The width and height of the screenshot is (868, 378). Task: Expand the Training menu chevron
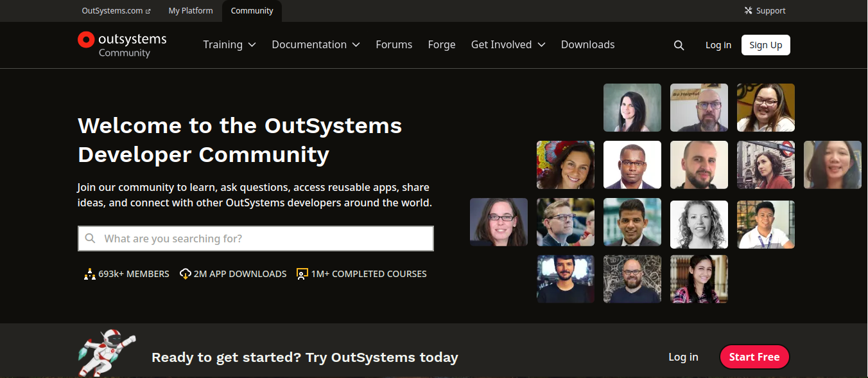pyautogui.click(x=252, y=45)
